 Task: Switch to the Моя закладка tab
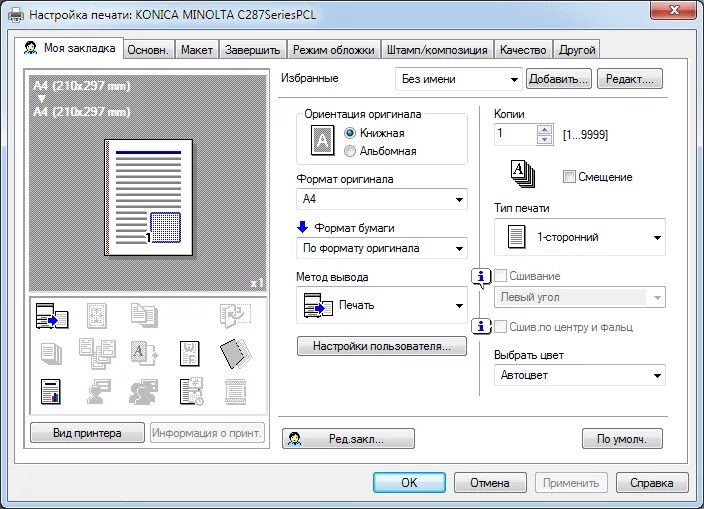69,48
